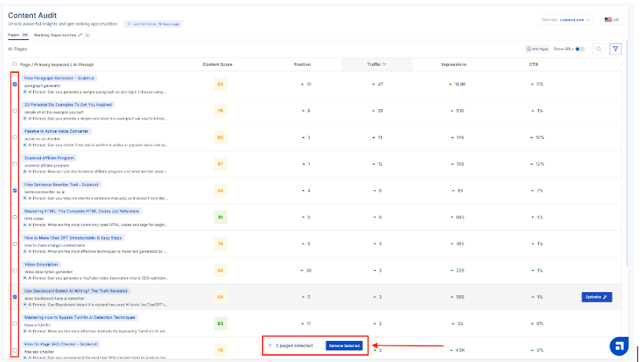Click the Remove Selected button

344,346
